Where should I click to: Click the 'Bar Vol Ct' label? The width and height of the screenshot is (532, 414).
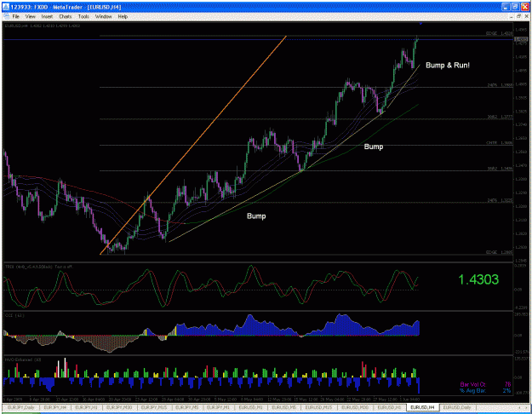(x=472, y=384)
